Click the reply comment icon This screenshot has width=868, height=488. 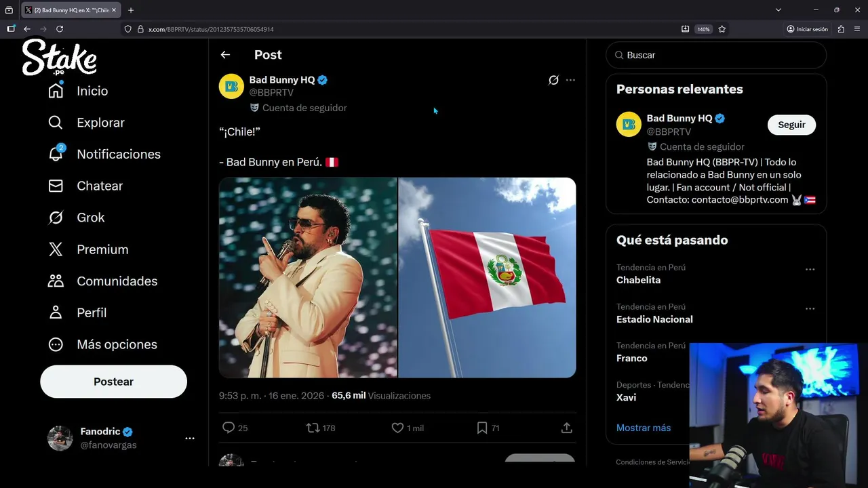229,428
